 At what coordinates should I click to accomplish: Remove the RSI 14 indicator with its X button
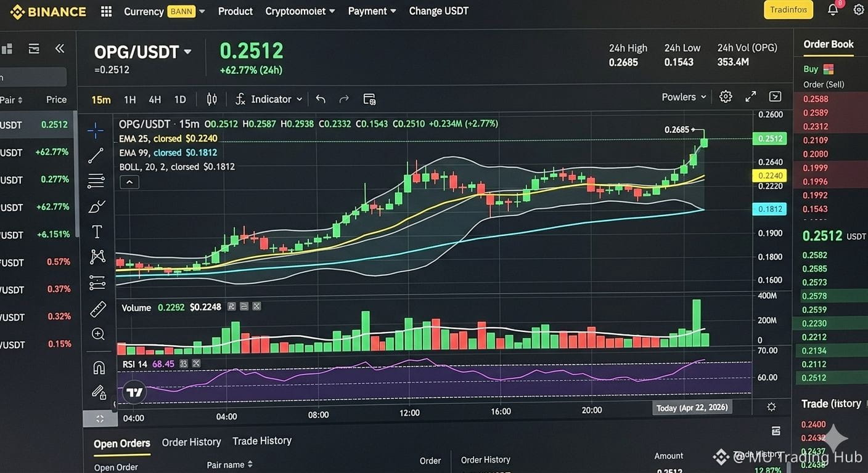(x=196, y=364)
